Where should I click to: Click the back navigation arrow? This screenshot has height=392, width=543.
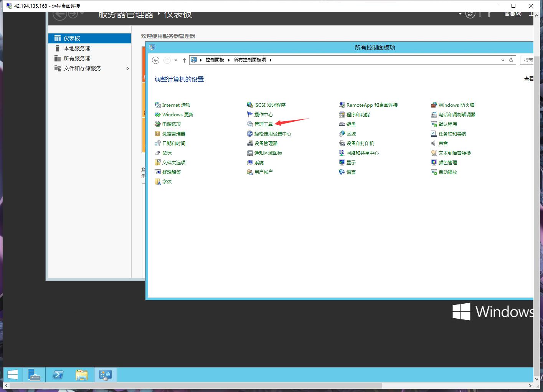(x=155, y=60)
